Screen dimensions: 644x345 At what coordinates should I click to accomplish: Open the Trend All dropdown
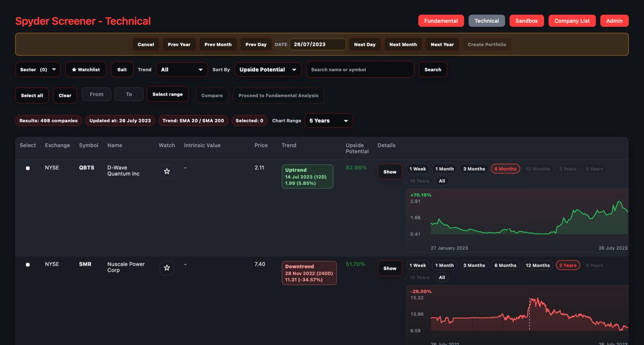click(x=182, y=69)
